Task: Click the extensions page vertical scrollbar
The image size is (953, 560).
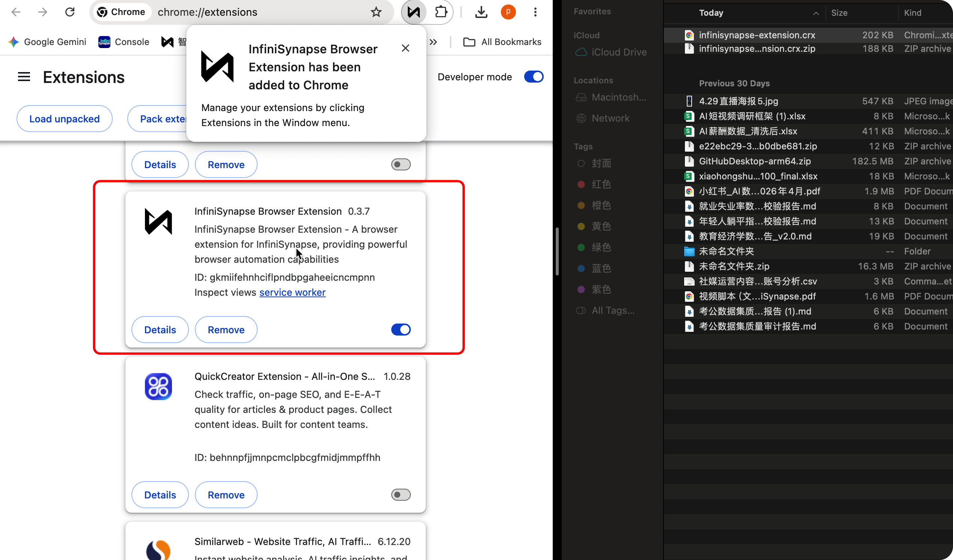Action: tap(557, 251)
